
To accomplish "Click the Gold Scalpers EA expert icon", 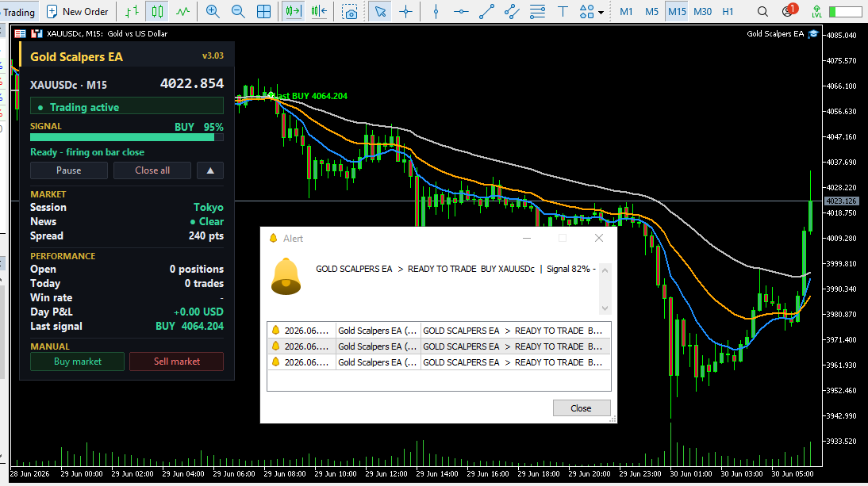I will 813,34.
